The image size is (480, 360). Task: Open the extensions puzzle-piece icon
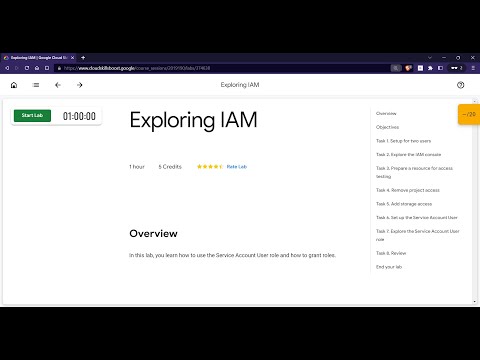pyautogui.click(x=430, y=68)
